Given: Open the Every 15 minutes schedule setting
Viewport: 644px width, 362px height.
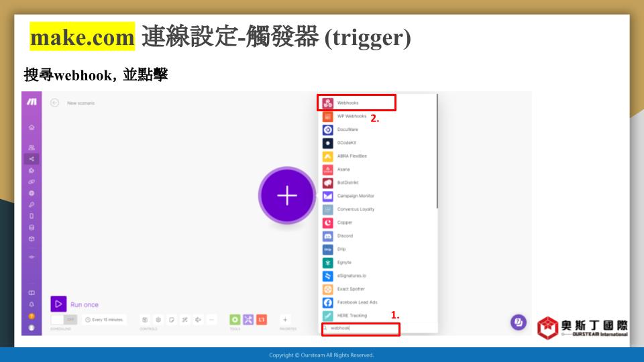Looking at the screenshot, I should pyautogui.click(x=105, y=319).
